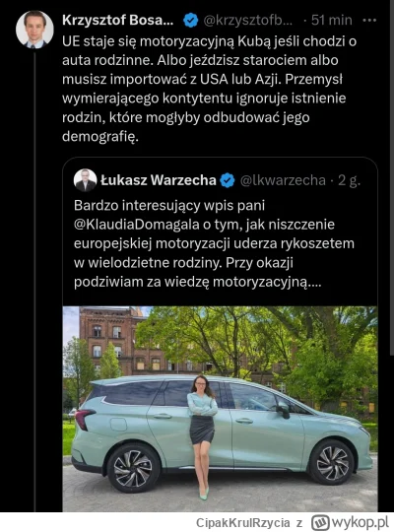
Task: Open the wykop.pl watermark text
Action: (x=360, y=522)
